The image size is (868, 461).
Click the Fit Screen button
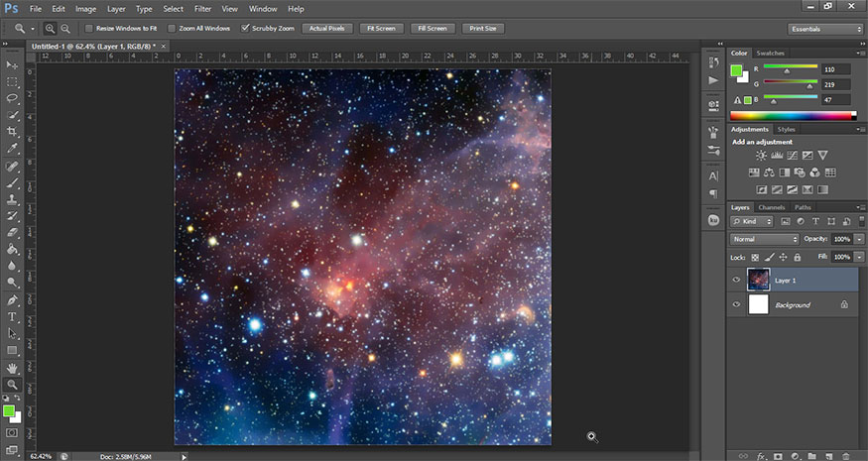coord(381,28)
